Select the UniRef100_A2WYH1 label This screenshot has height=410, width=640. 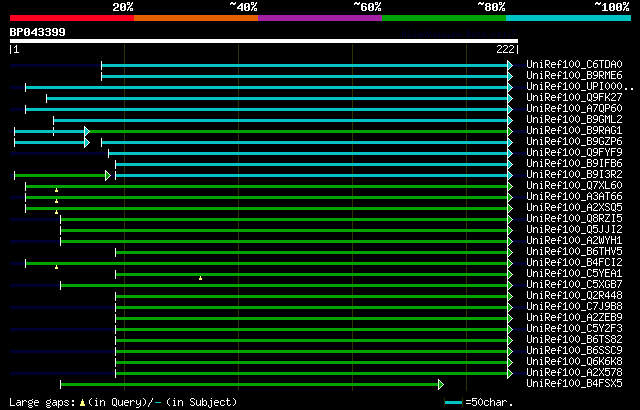(x=574, y=241)
